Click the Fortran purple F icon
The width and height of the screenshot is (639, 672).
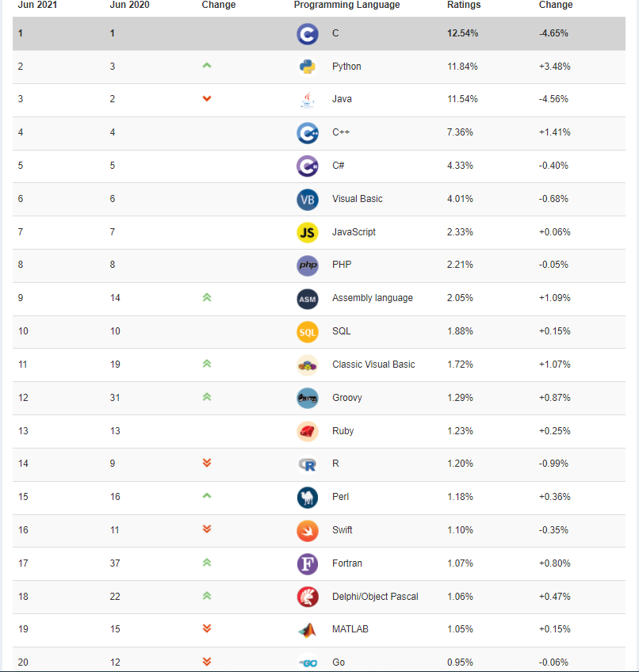click(x=307, y=563)
